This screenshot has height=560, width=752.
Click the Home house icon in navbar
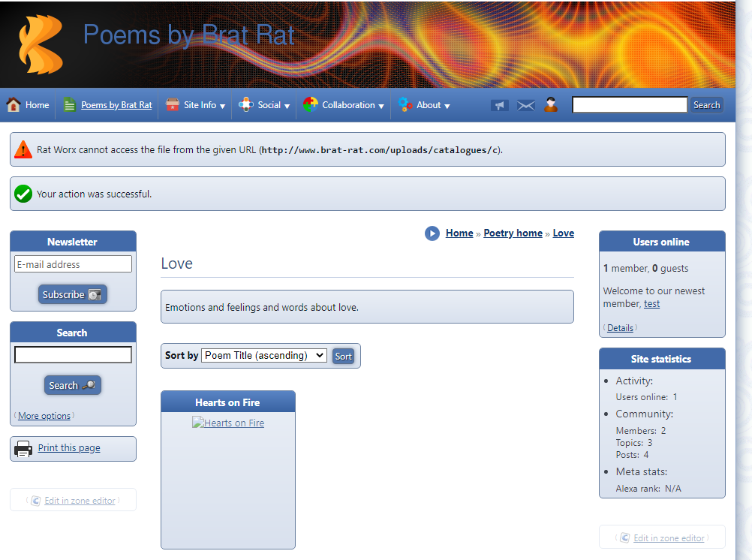(14, 105)
